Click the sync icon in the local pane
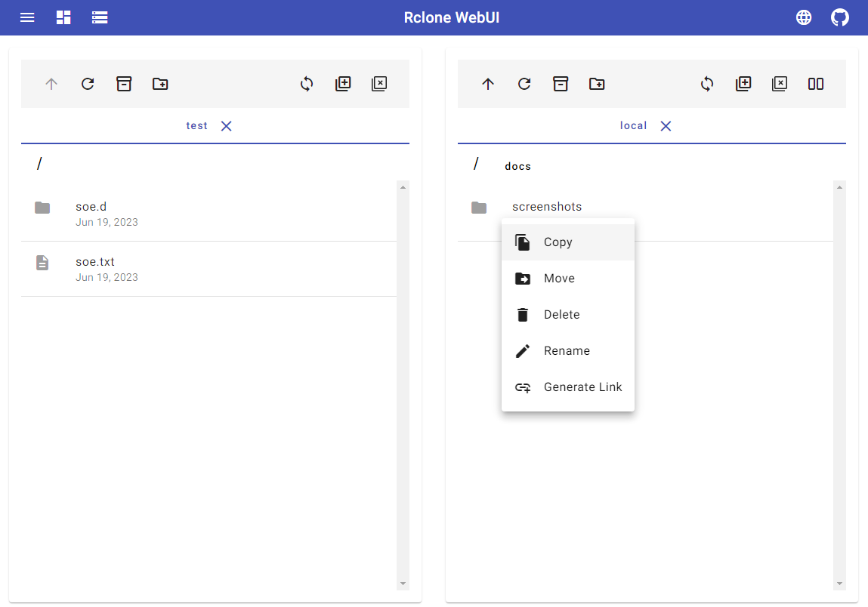The height and width of the screenshot is (607, 868). (x=707, y=84)
